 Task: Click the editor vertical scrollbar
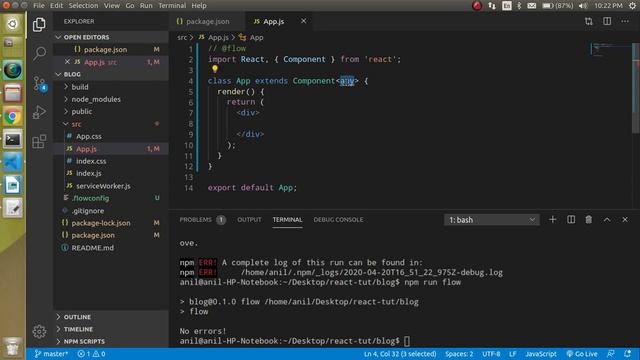[x=636, y=87]
